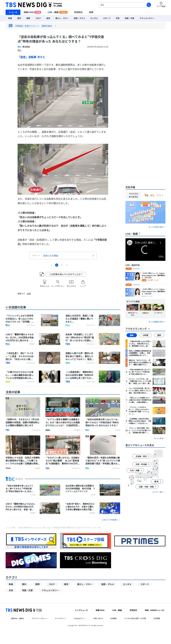Click the TBS CROSS DIG Bloomberg banner
Viewport: 171px width, 644px height.
[x=85, y=560]
